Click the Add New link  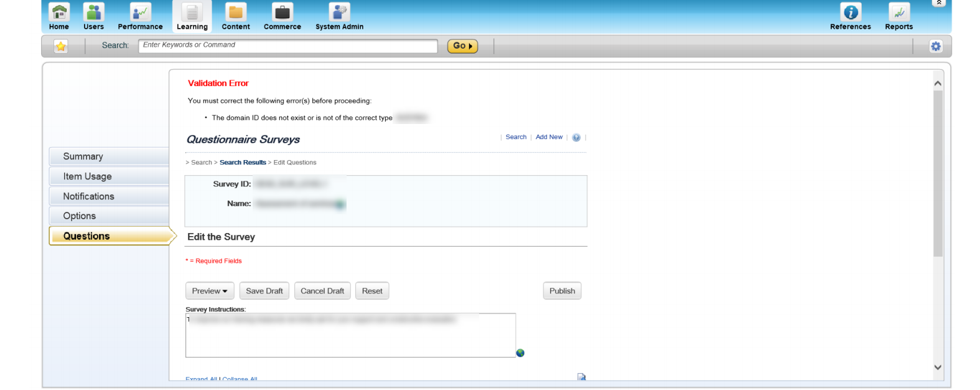(549, 137)
